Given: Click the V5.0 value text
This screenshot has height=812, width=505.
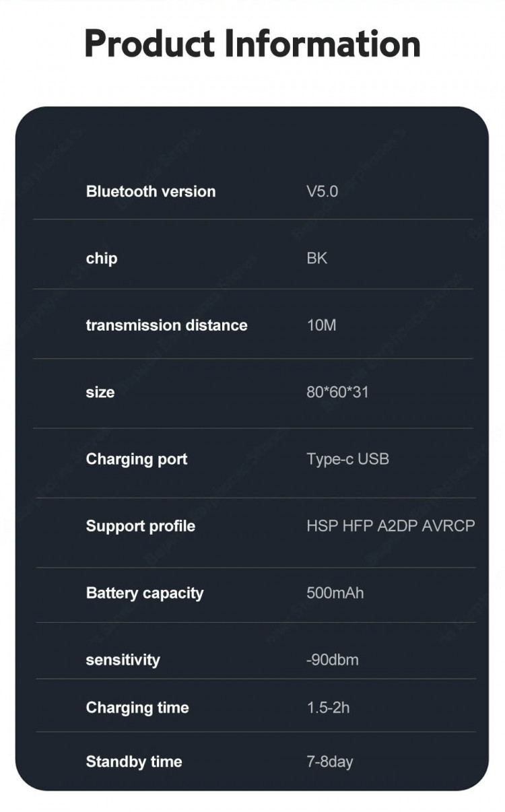Looking at the screenshot, I should [x=322, y=191].
